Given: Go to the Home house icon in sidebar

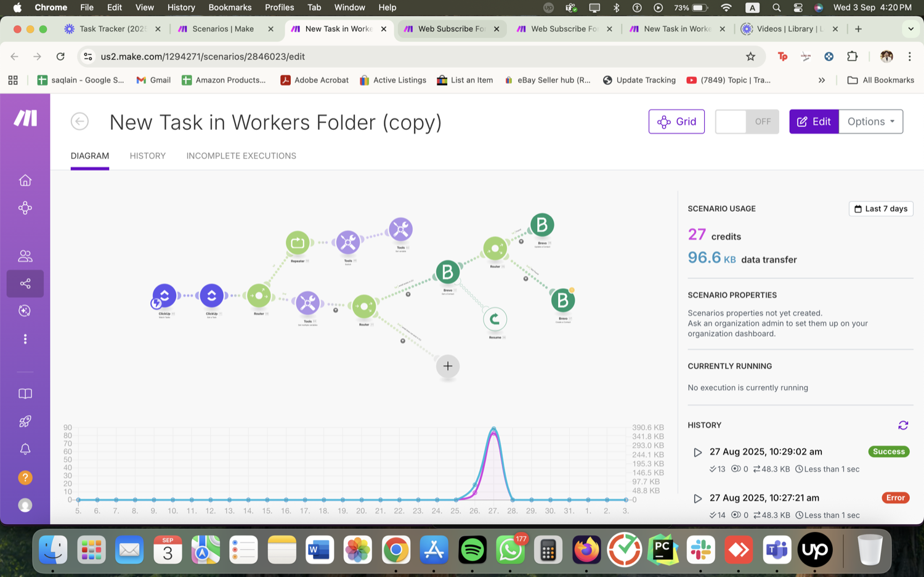Looking at the screenshot, I should pos(25,180).
